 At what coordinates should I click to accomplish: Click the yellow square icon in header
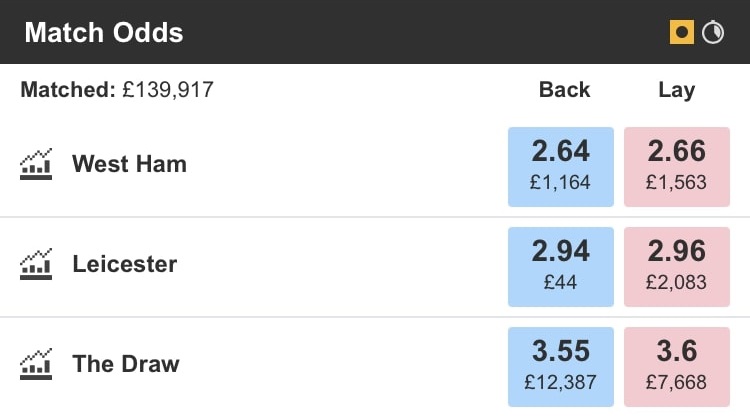point(682,32)
